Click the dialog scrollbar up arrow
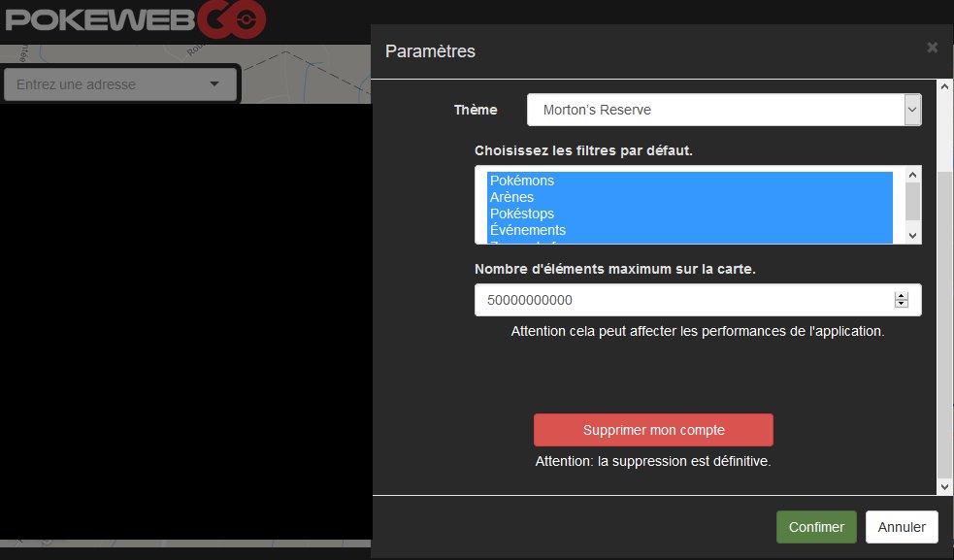Screen dimensions: 954x560 945,86
